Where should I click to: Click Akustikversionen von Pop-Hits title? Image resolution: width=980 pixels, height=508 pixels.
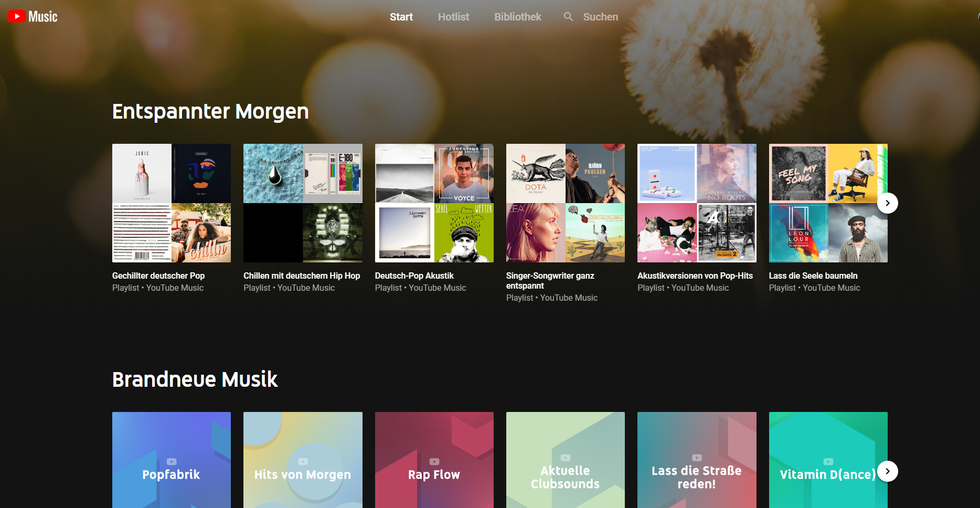tap(695, 276)
